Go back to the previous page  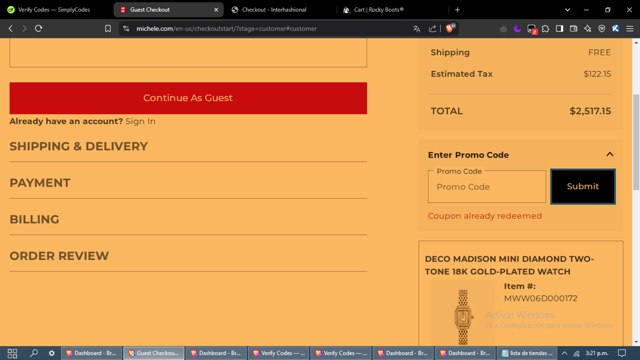(x=11, y=29)
